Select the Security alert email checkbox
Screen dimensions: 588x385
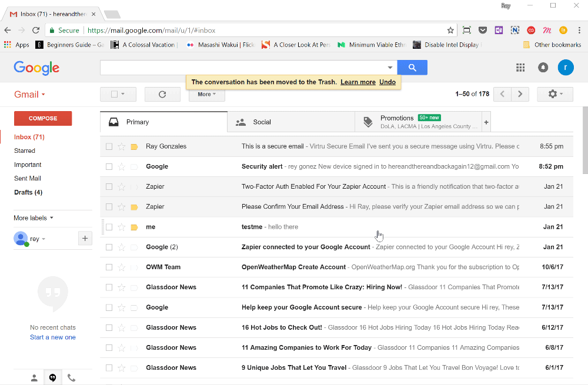coord(109,167)
